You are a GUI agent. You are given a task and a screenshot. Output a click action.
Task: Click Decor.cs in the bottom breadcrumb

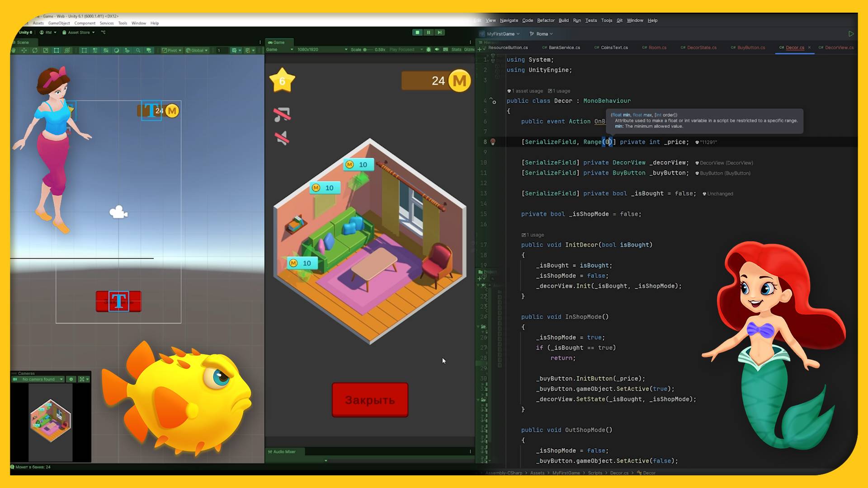click(619, 473)
